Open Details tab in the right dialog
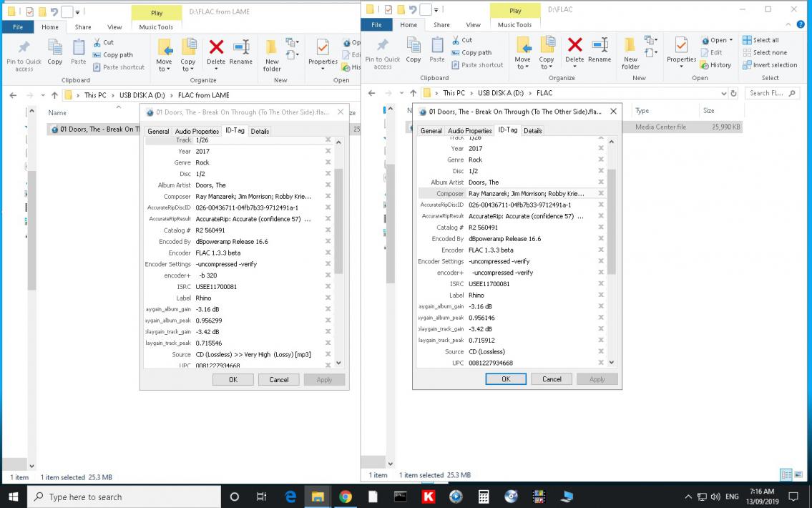 tap(533, 131)
